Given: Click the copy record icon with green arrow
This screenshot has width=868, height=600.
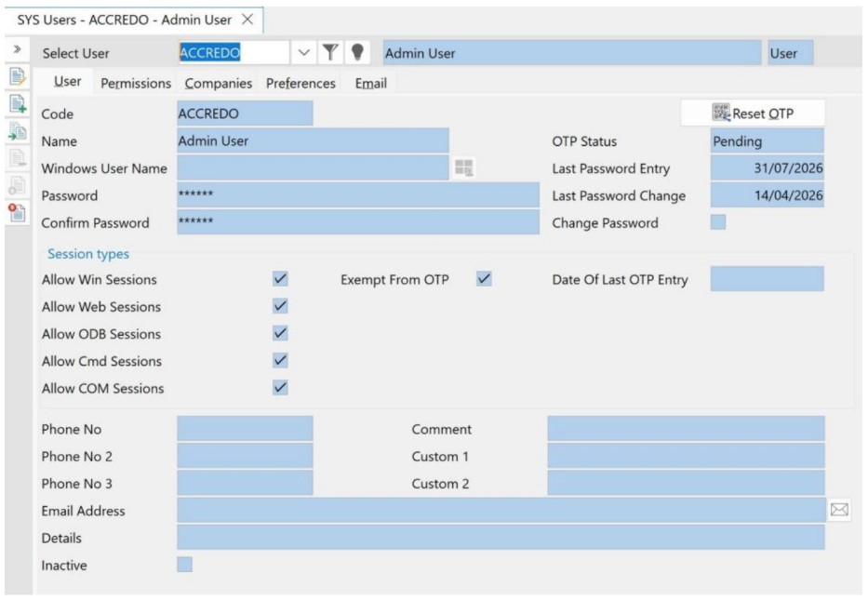Looking at the screenshot, I should click(17, 131).
